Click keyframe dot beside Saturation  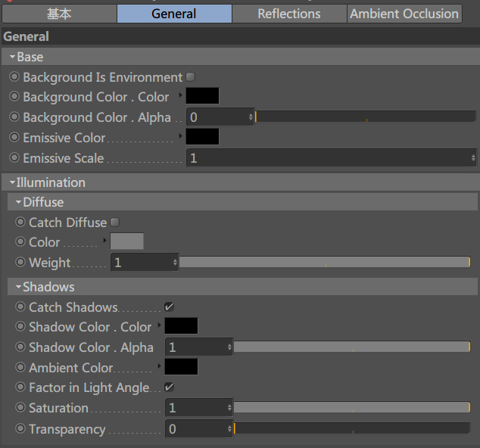tap(20, 408)
